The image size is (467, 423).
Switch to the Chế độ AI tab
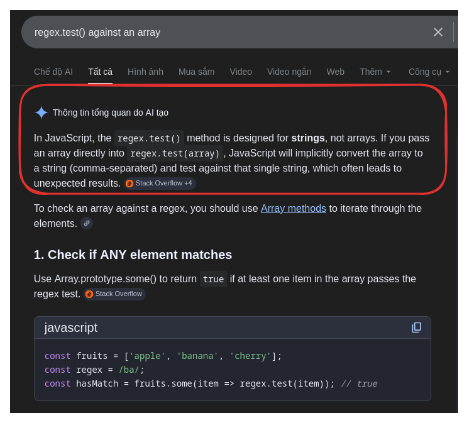click(x=53, y=72)
